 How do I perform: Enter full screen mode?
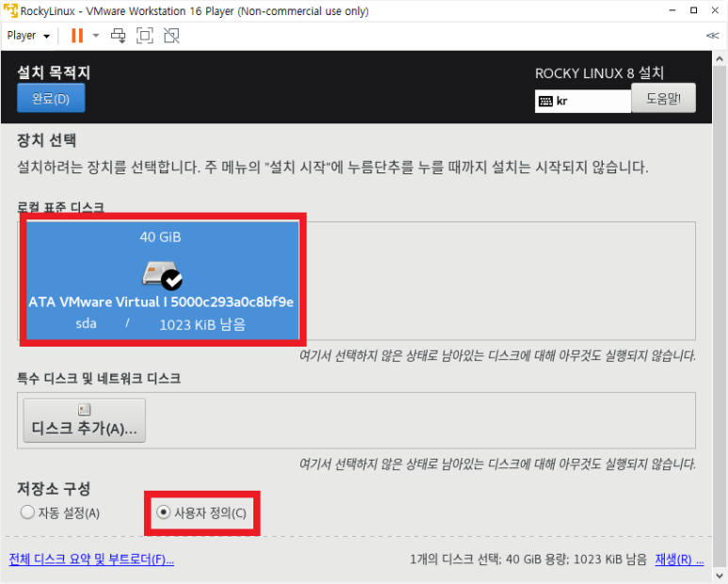click(x=145, y=36)
